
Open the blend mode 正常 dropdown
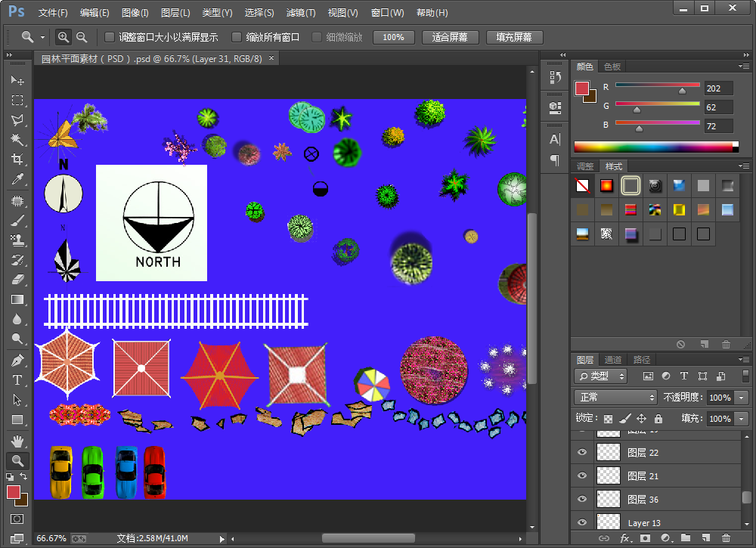[615, 398]
